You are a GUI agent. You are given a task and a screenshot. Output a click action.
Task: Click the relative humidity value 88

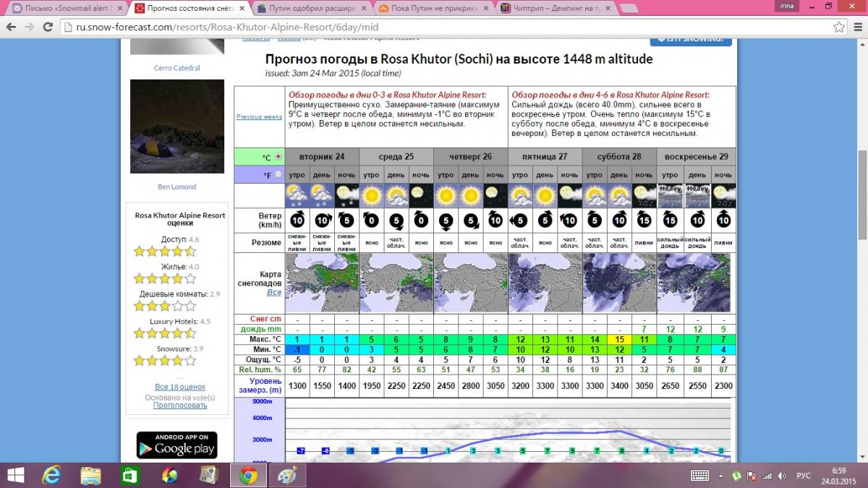[x=697, y=370]
